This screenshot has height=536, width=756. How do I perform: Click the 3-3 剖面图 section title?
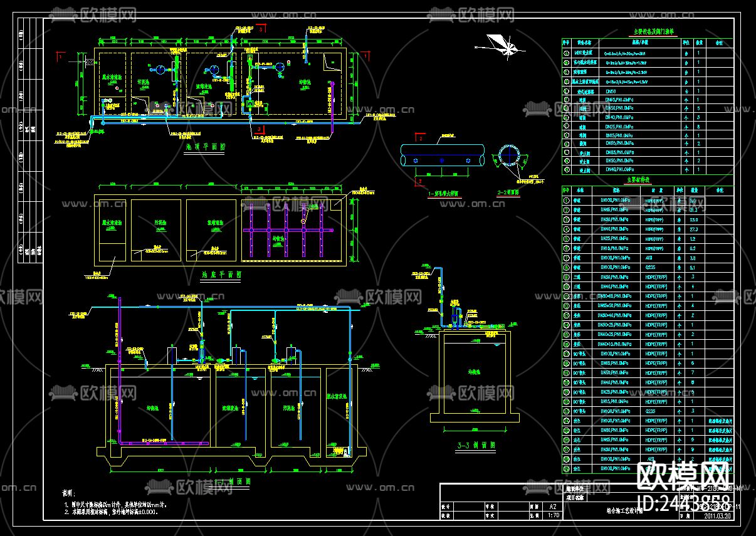point(475,444)
